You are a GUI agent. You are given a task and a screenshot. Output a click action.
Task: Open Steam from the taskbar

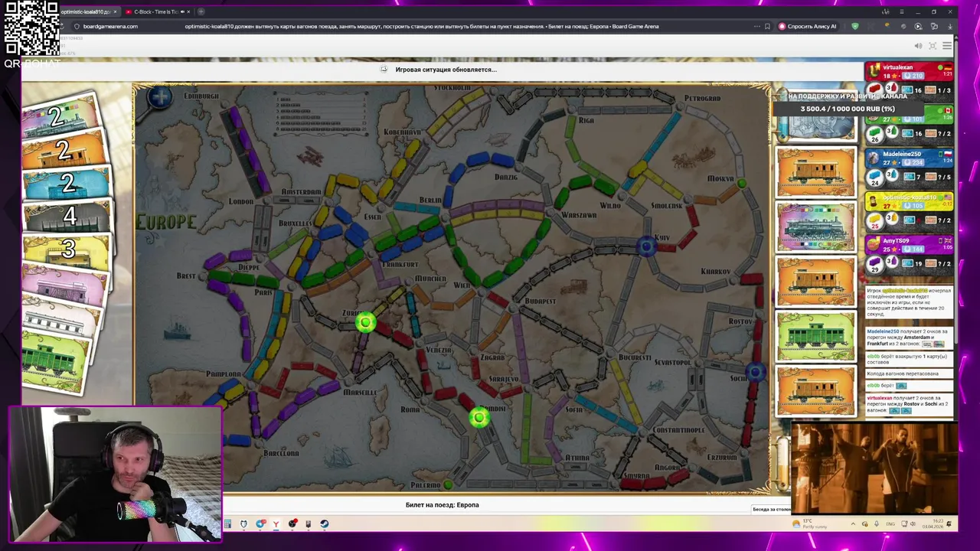coord(324,524)
